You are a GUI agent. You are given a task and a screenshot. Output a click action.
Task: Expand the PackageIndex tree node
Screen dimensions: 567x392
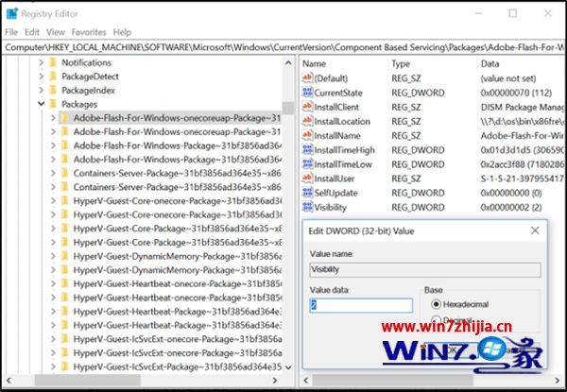(x=42, y=90)
